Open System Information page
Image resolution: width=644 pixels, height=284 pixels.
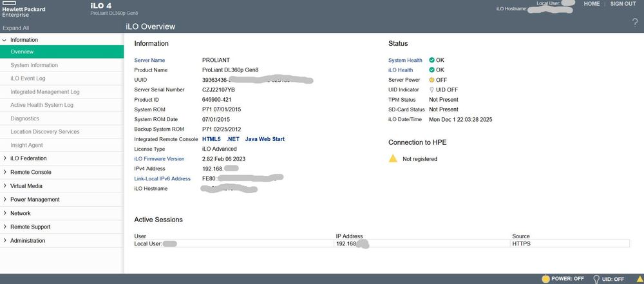coord(62,65)
